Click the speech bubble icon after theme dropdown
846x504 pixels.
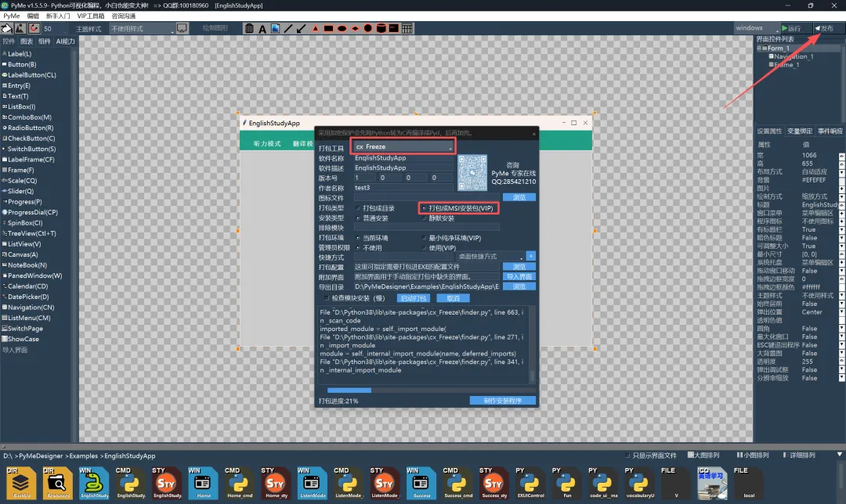point(182,28)
